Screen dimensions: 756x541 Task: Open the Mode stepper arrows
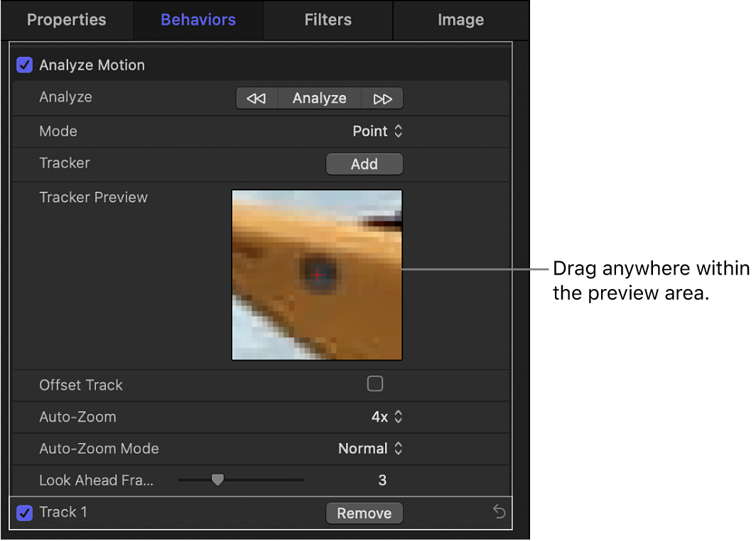point(398,131)
